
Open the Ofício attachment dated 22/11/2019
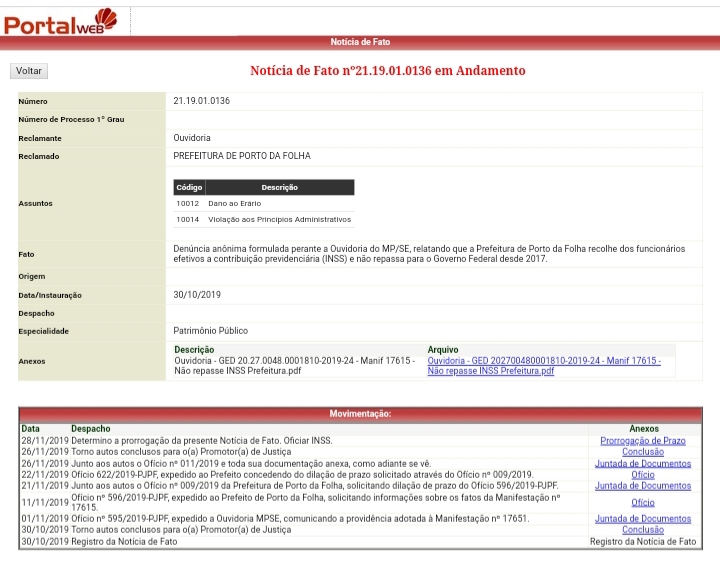coord(642,475)
